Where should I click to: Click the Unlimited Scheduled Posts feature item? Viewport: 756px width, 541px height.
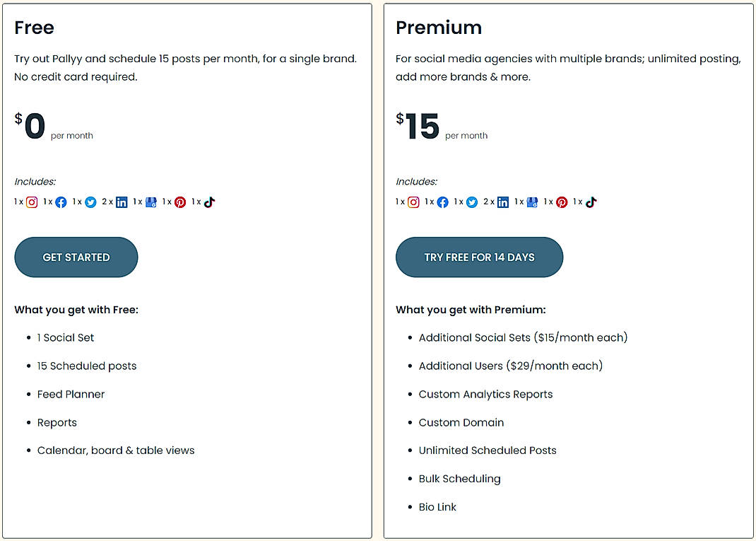click(488, 450)
